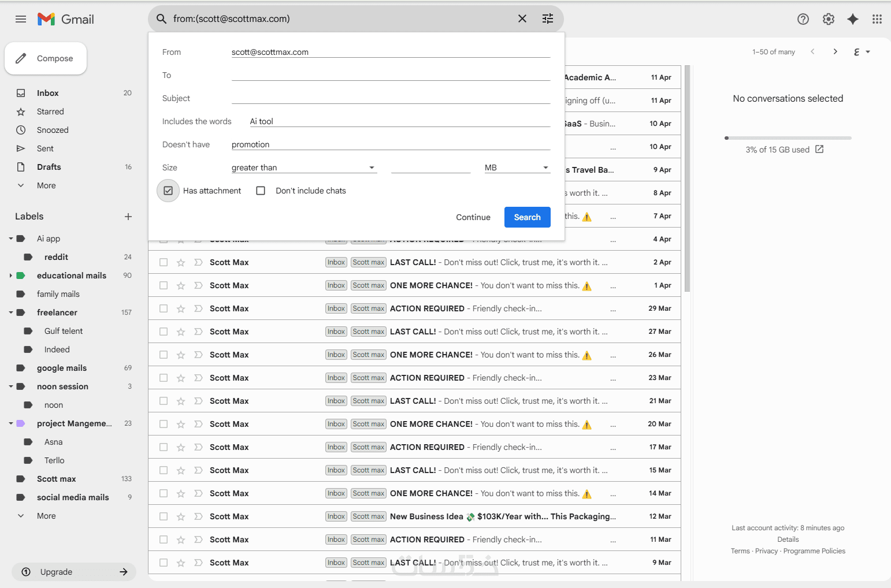The height and width of the screenshot is (588, 891).
Task: Select the 29 Mar ACTION REQUIRED checkbox
Action: coord(164,308)
